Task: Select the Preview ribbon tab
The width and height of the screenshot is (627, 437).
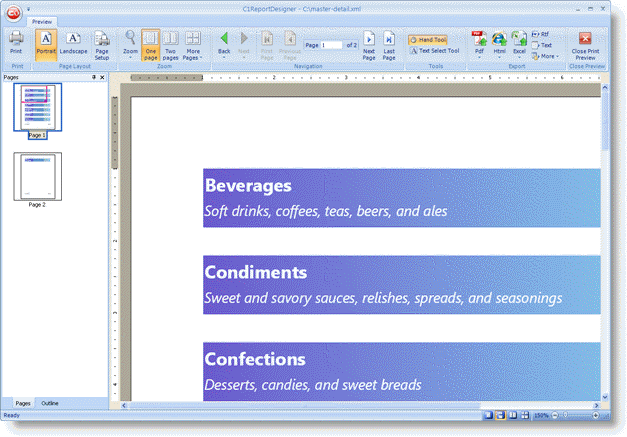Action: click(x=42, y=20)
